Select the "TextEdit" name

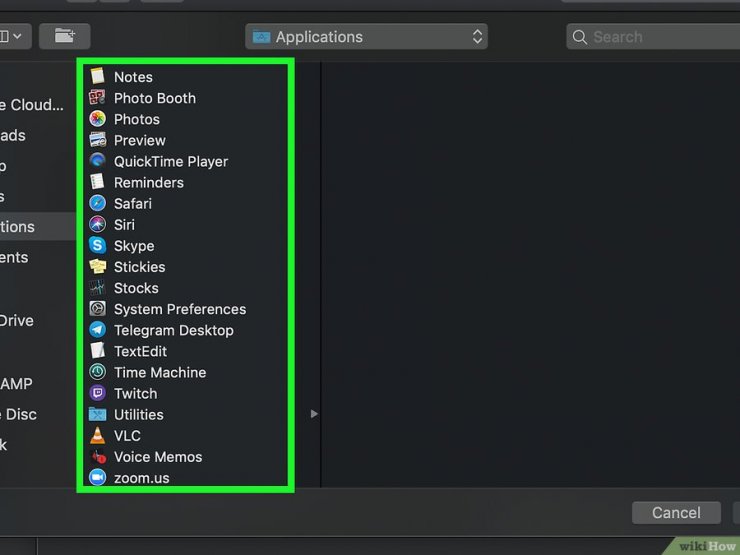click(x=140, y=351)
